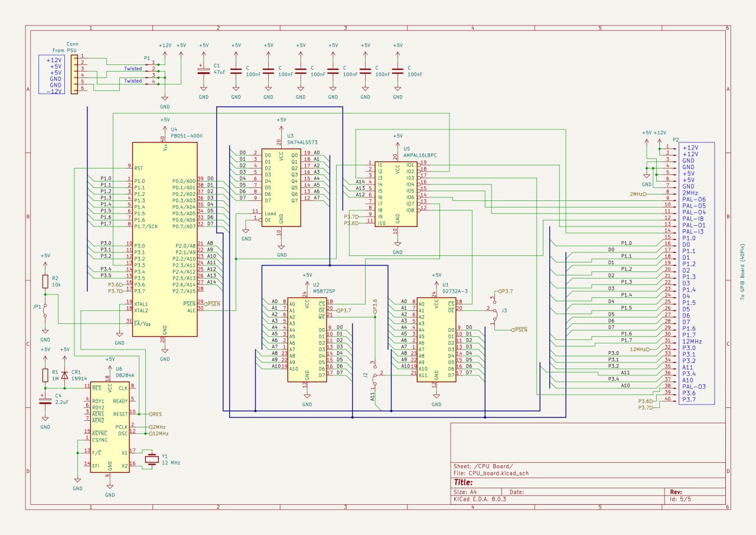This screenshot has height=535, width=756.
Task: Click the CR1 1N914 diode symbol
Action: pos(64,360)
